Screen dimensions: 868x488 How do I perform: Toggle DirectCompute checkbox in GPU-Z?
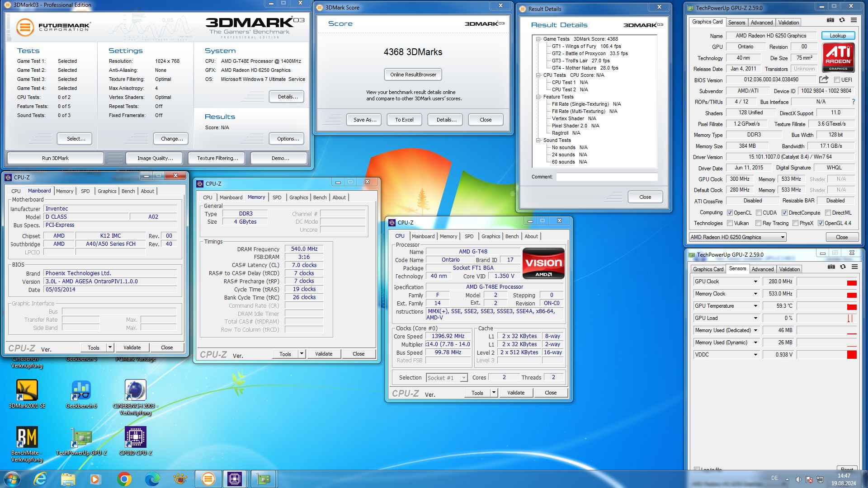coord(785,213)
